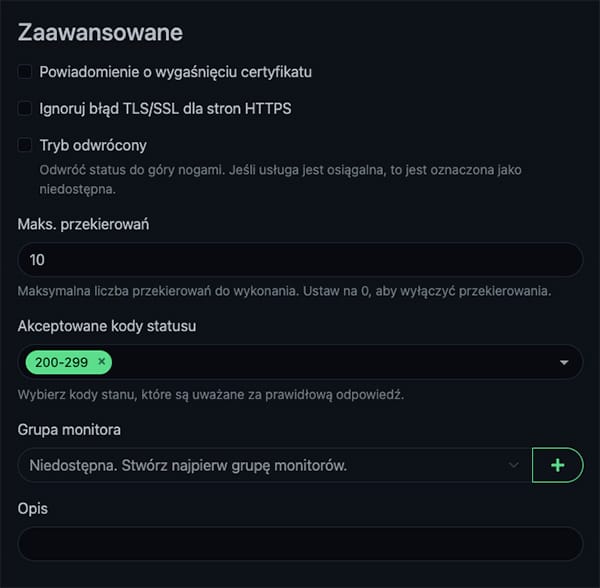The image size is (600, 588).
Task: Expand the status codes dropdown arrow
Action: (x=563, y=362)
